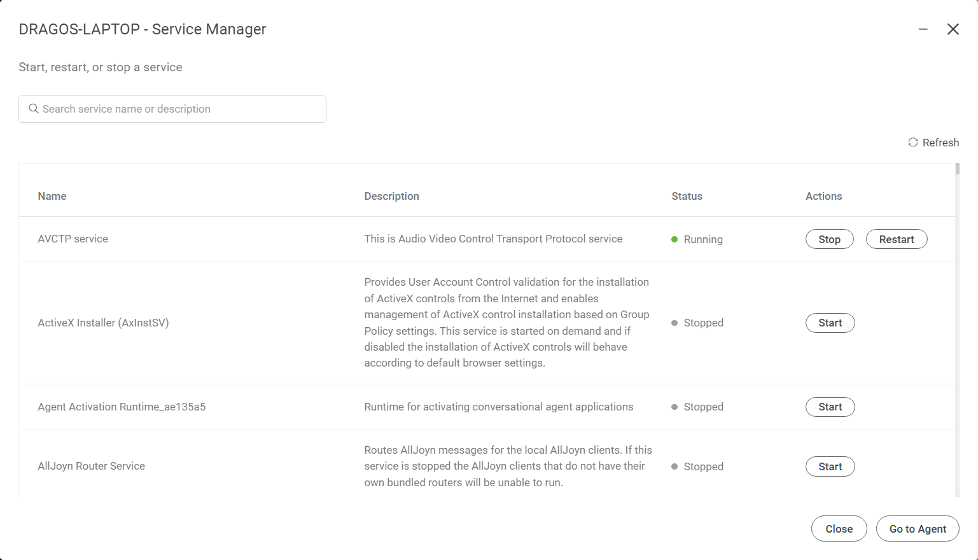Click the Name column header
978x560 pixels.
[x=52, y=196]
